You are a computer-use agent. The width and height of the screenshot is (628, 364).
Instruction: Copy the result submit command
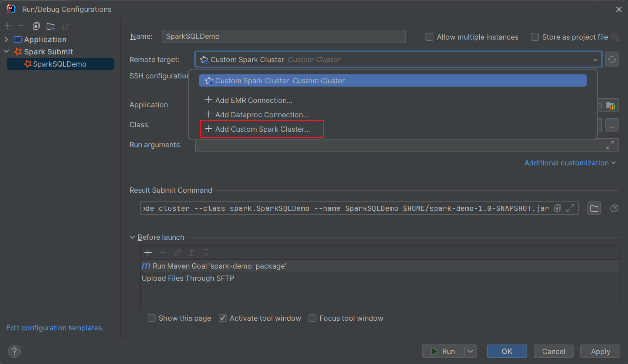[x=558, y=208]
